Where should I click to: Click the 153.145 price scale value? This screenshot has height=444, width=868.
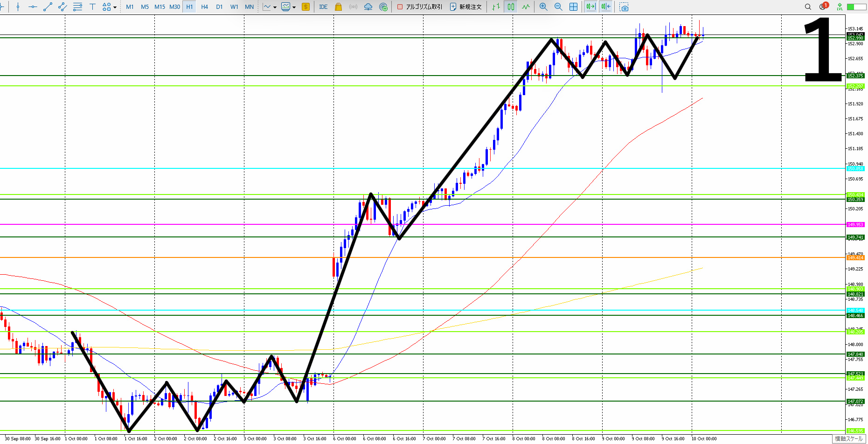(x=855, y=28)
